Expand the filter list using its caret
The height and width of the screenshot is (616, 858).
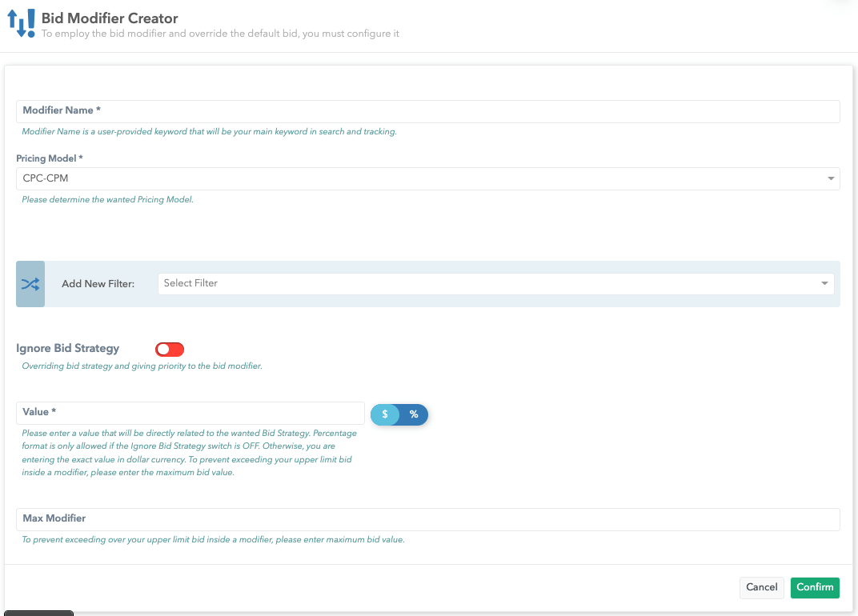click(824, 283)
